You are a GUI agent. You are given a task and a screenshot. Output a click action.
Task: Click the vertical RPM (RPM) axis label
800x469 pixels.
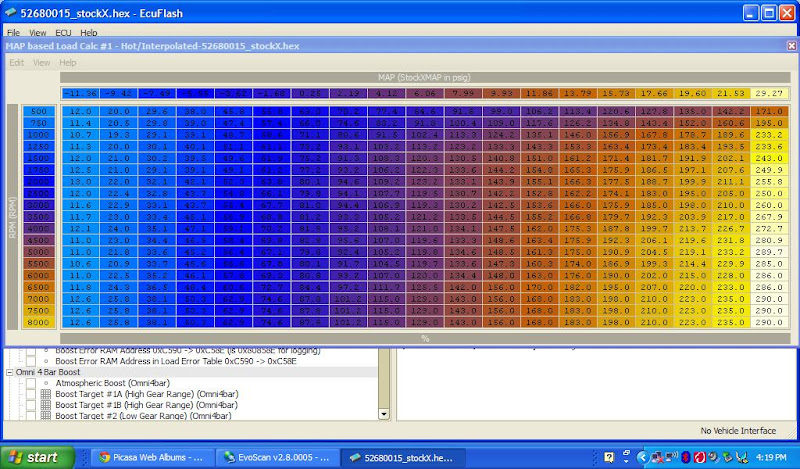(13, 217)
